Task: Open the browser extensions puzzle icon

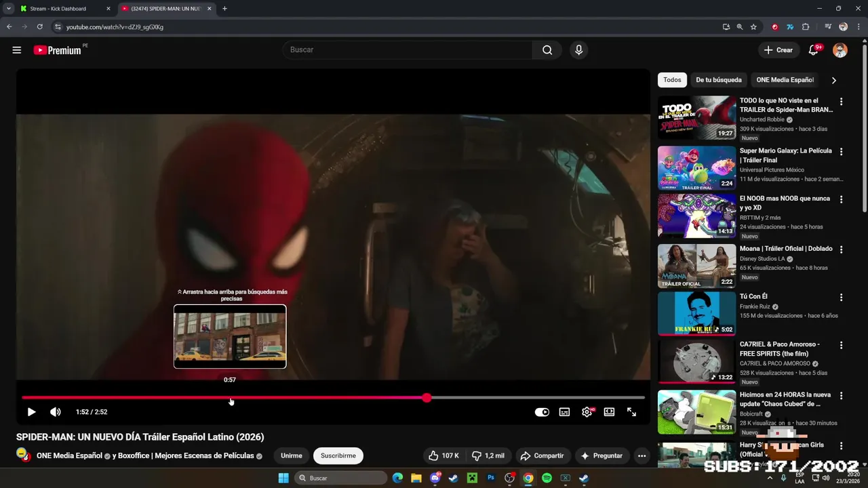Action: (806, 27)
